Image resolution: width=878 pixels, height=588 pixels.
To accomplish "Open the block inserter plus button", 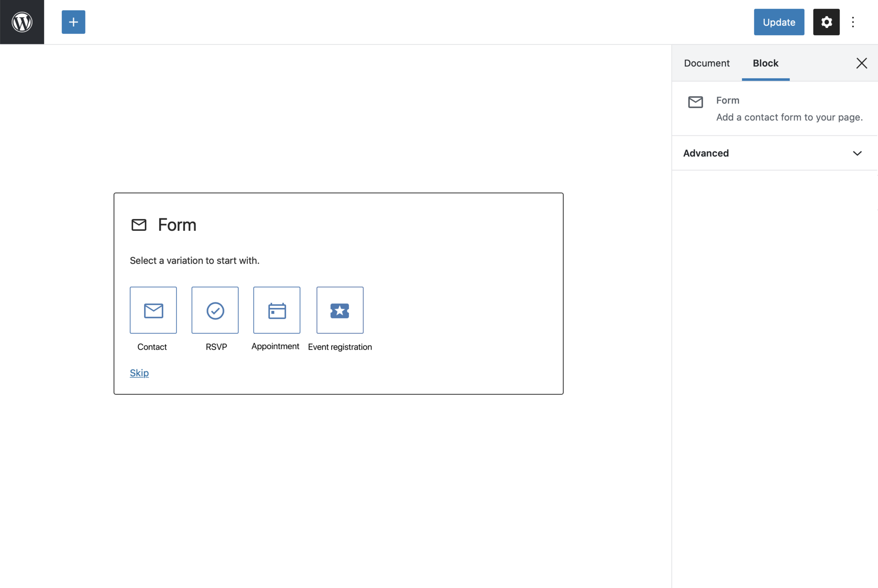I will click(73, 22).
